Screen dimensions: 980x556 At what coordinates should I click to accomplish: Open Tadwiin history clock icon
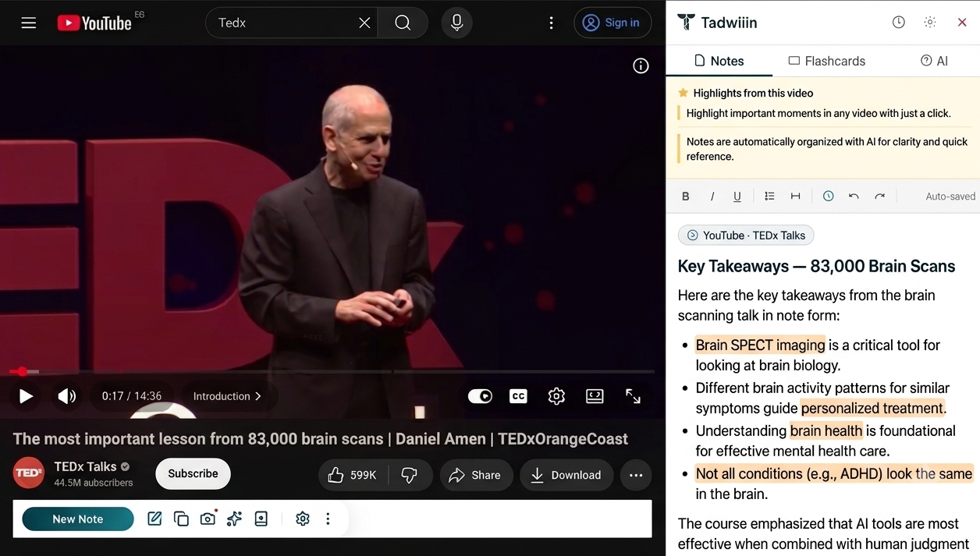[x=899, y=23]
